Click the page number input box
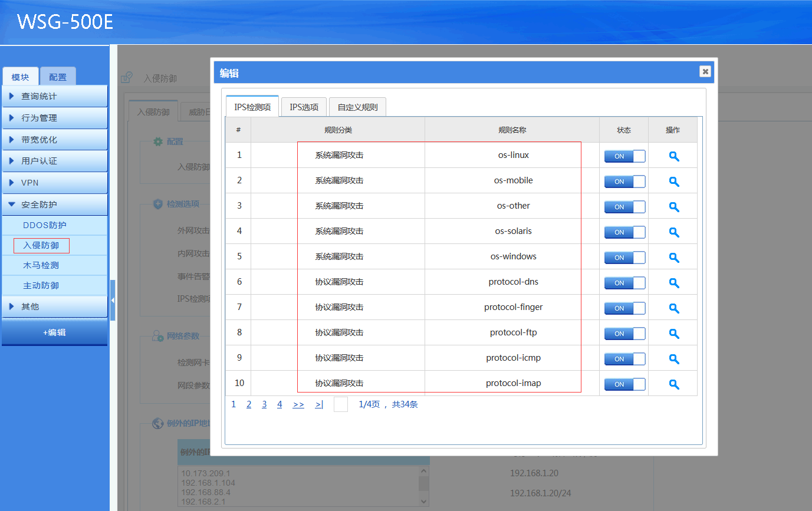This screenshot has height=511, width=812. click(341, 404)
